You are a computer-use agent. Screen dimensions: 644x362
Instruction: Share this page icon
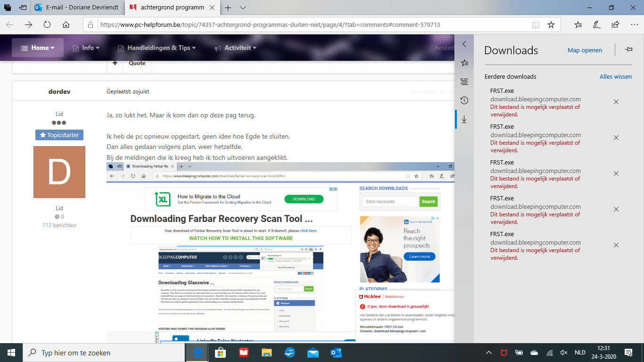(615, 25)
